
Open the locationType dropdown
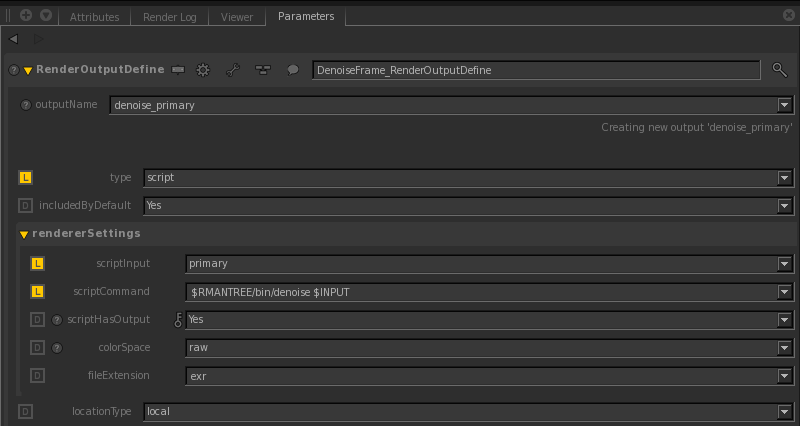pyautogui.click(x=785, y=411)
